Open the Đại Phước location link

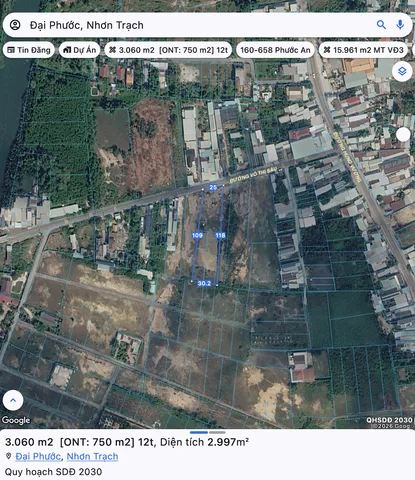point(38,456)
